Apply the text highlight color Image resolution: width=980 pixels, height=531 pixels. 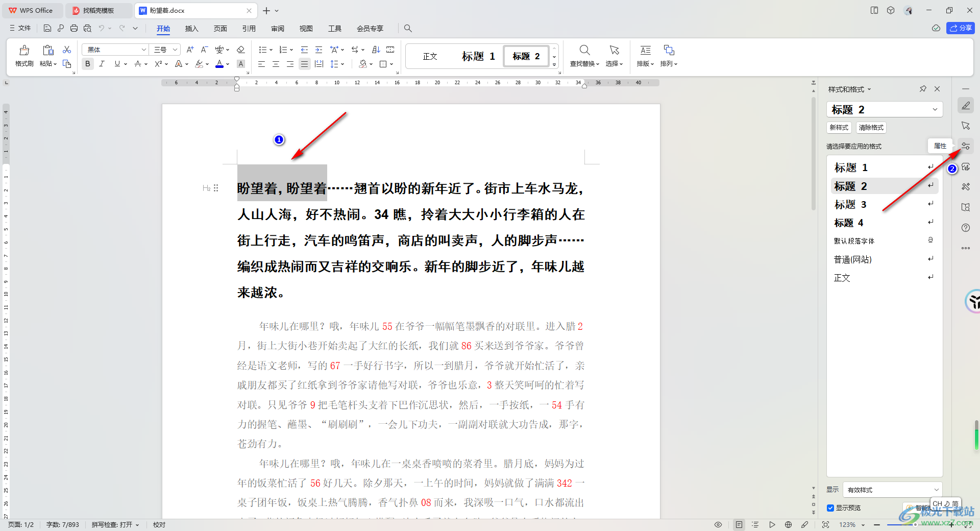[199, 64]
